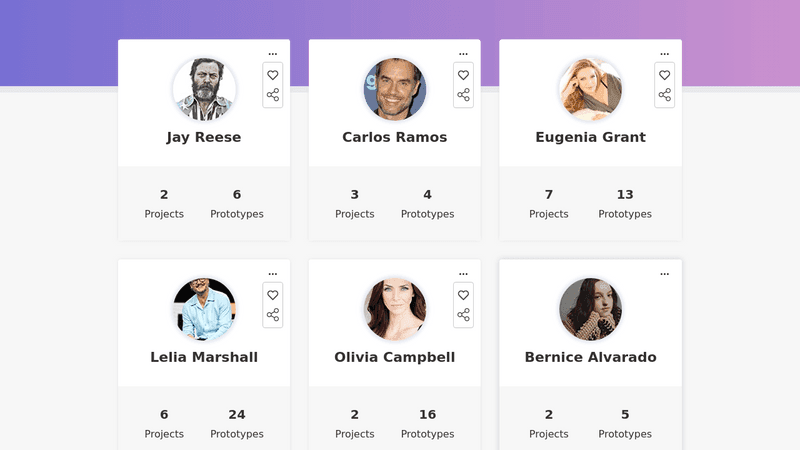Favorite Carlos Ramos with the heart icon

(463, 75)
